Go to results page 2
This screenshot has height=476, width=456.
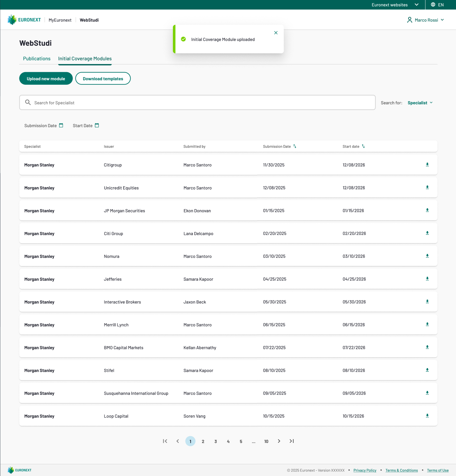point(203,441)
